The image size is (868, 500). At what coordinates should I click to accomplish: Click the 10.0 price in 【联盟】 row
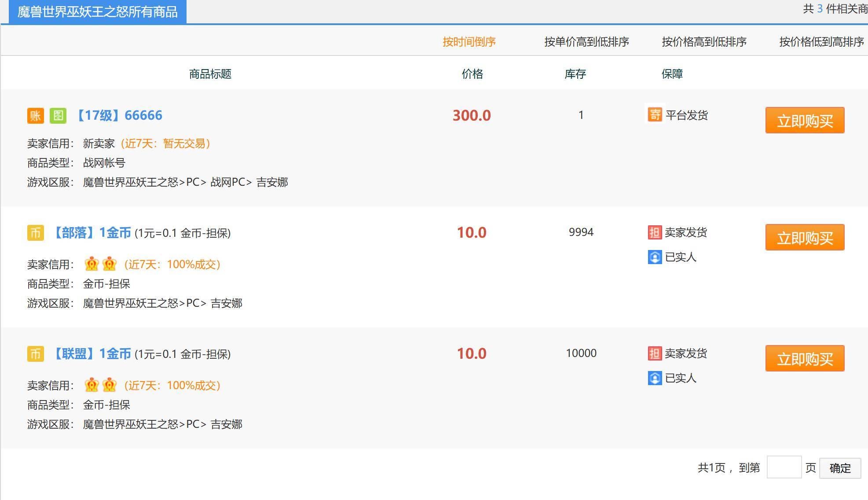[472, 353]
